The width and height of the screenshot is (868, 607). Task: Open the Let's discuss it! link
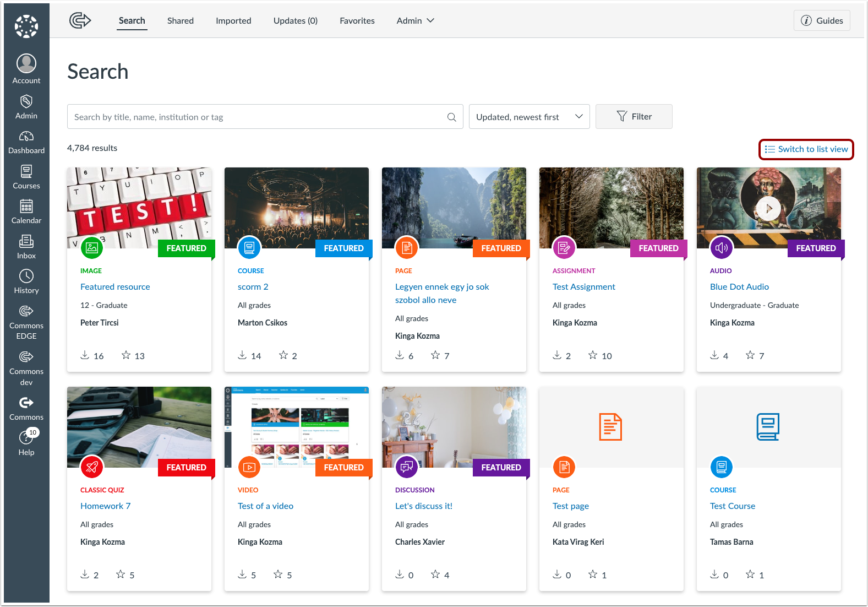(424, 506)
